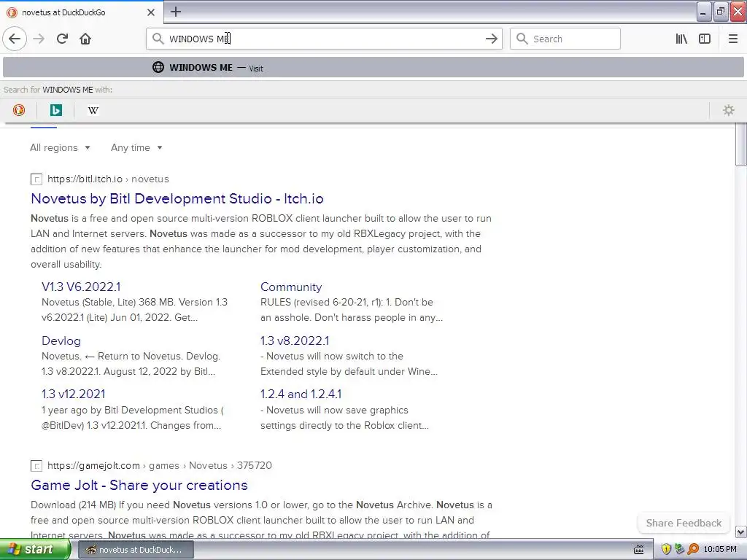This screenshot has height=560, width=747.
Task: Open a new browser tab
Action: pyautogui.click(x=176, y=12)
